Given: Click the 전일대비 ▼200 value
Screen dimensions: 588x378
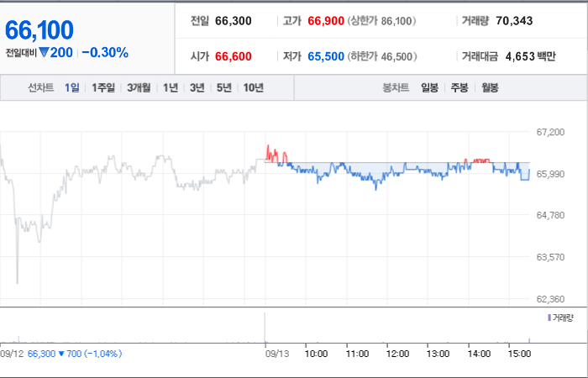Looking at the screenshot, I should pyautogui.click(x=39, y=53).
